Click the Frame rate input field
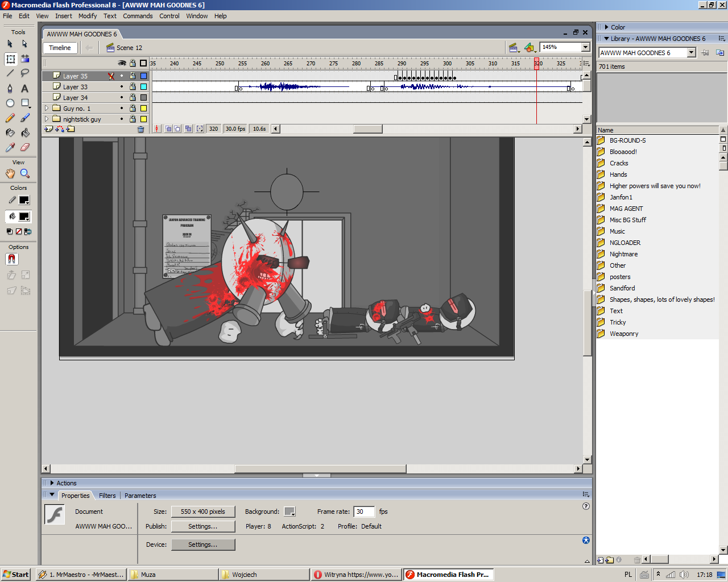 364,512
